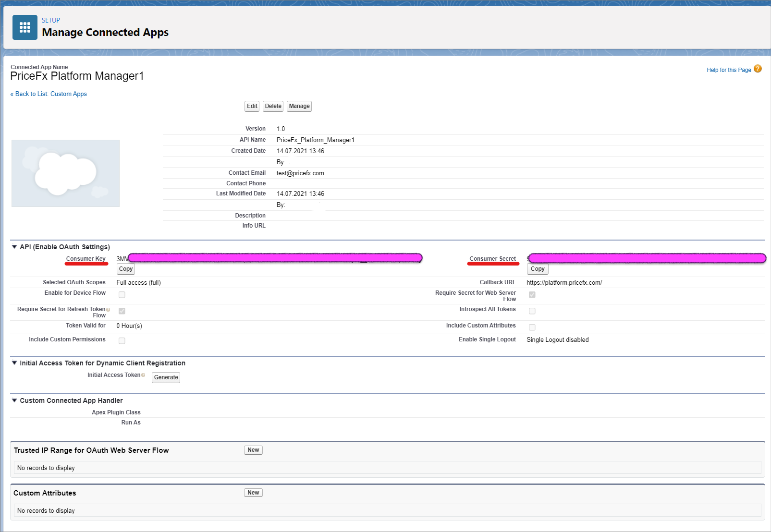The image size is (771, 532).
Task: Toggle Require Secret for Refresh Token Flow checkbox
Action: tap(122, 311)
